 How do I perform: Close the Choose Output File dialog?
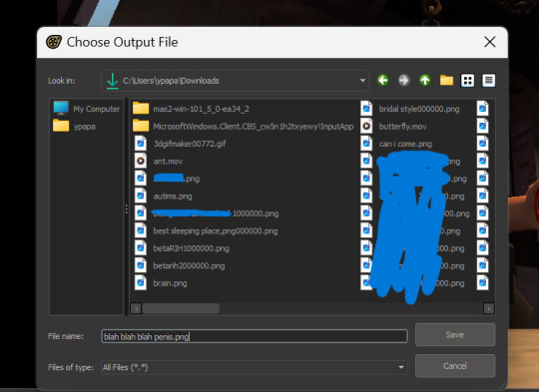(x=489, y=42)
